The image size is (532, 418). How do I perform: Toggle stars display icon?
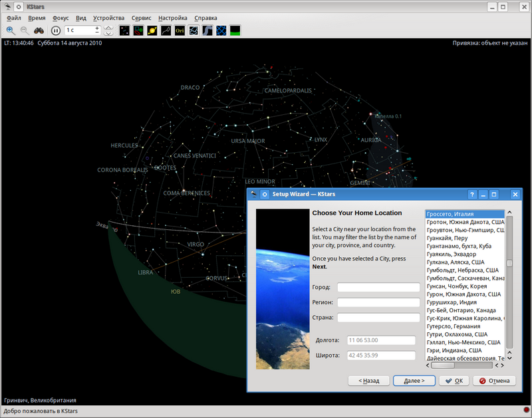click(x=124, y=31)
